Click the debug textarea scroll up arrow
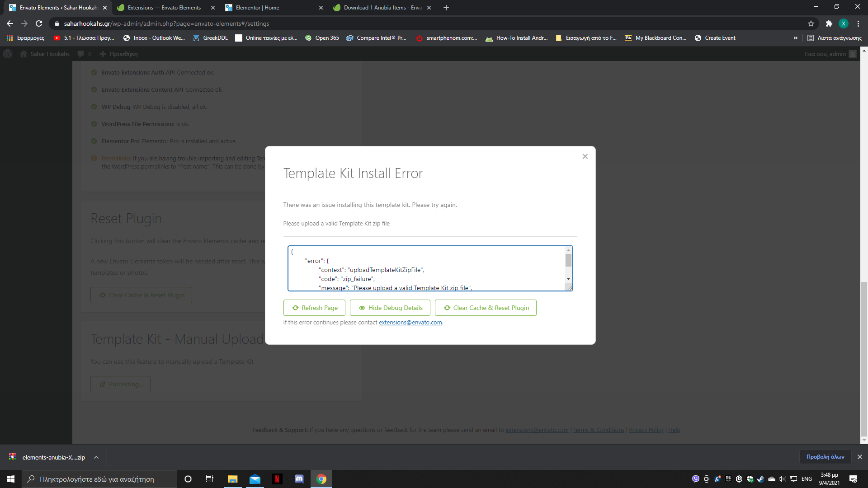The width and height of the screenshot is (868, 488). click(x=568, y=250)
